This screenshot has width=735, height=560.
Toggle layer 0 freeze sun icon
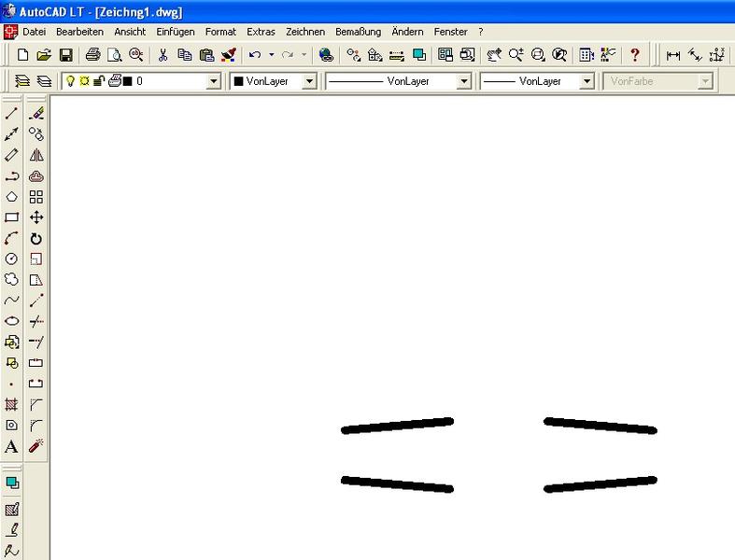[x=84, y=81]
